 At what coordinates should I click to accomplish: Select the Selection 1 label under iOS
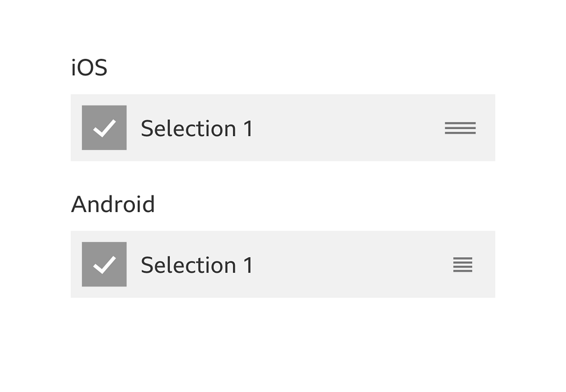[x=197, y=129]
